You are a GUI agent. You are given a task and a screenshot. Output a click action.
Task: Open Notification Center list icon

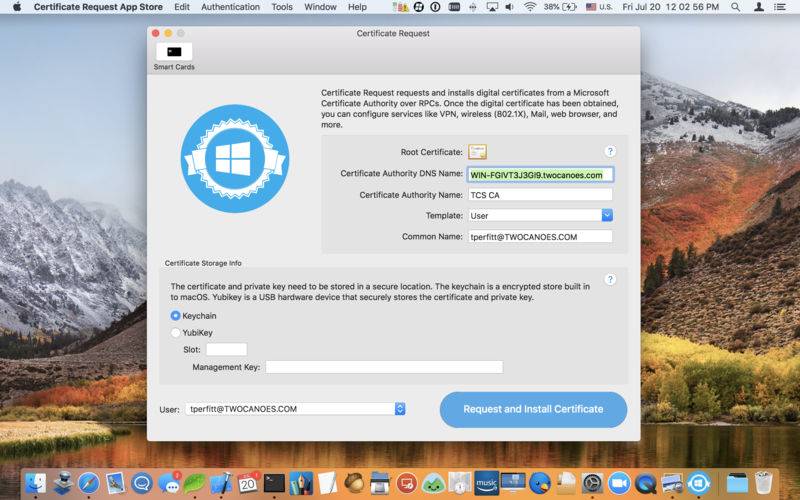[x=780, y=7]
